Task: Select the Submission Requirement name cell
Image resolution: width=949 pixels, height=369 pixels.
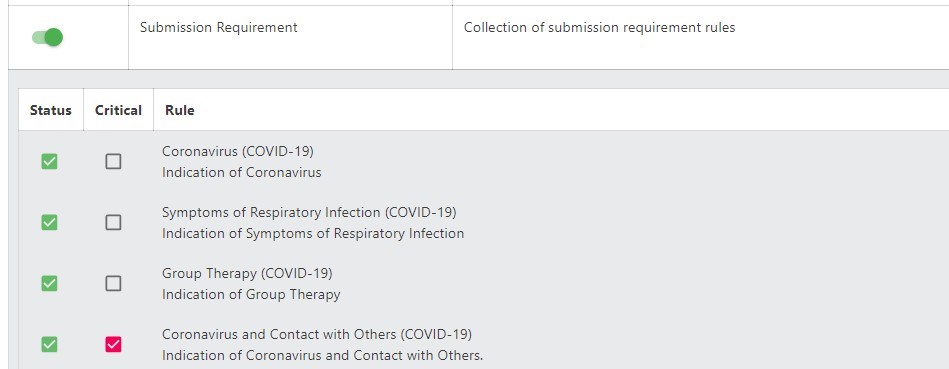Action: [219, 28]
